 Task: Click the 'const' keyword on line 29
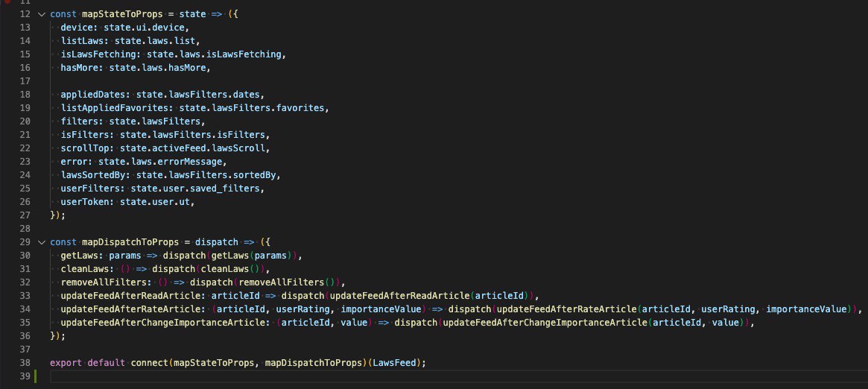[63, 242]
